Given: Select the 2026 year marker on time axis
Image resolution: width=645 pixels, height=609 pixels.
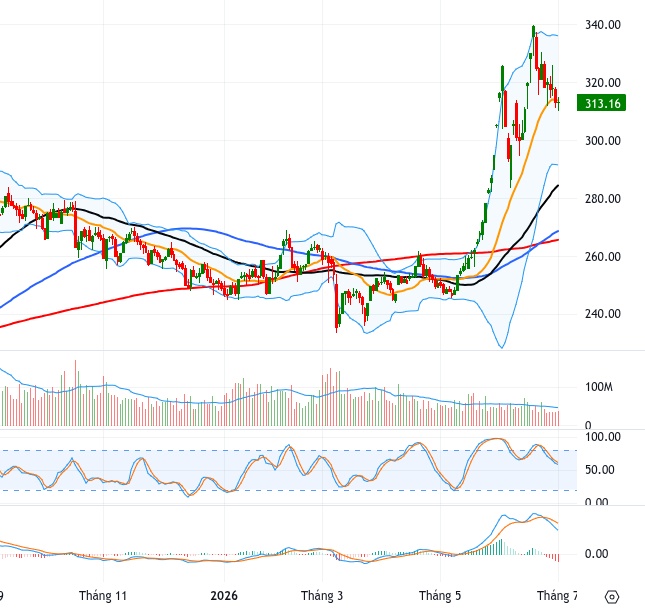Looking at the screenshot, I should click(x=224, y=595).
